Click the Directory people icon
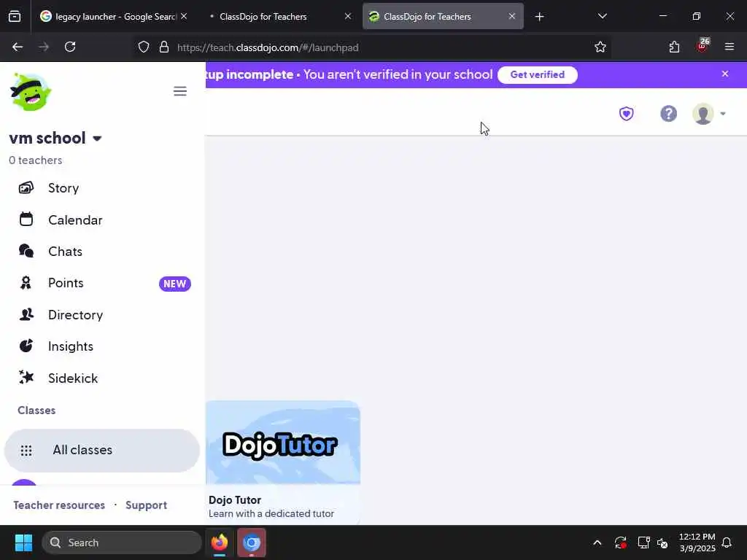 pyautogui.click(x=26, y=314)
